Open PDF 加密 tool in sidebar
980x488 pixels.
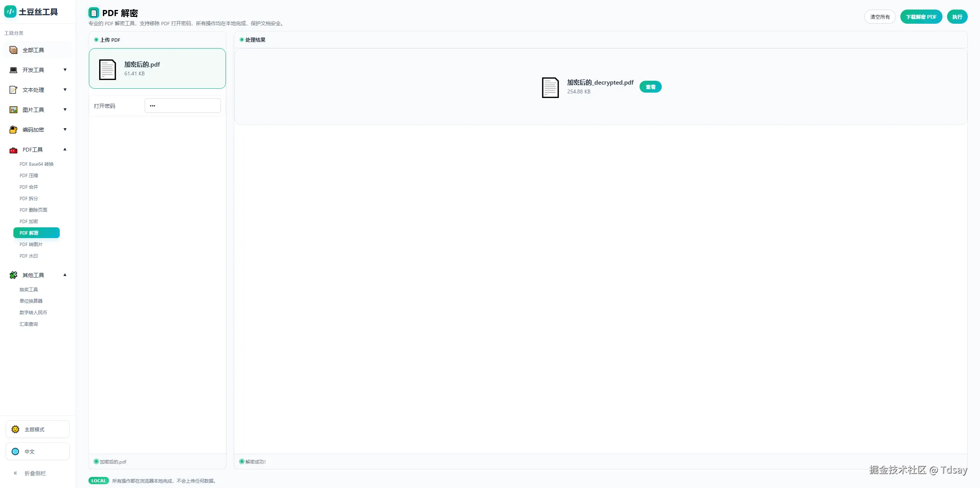click(29, 222)
